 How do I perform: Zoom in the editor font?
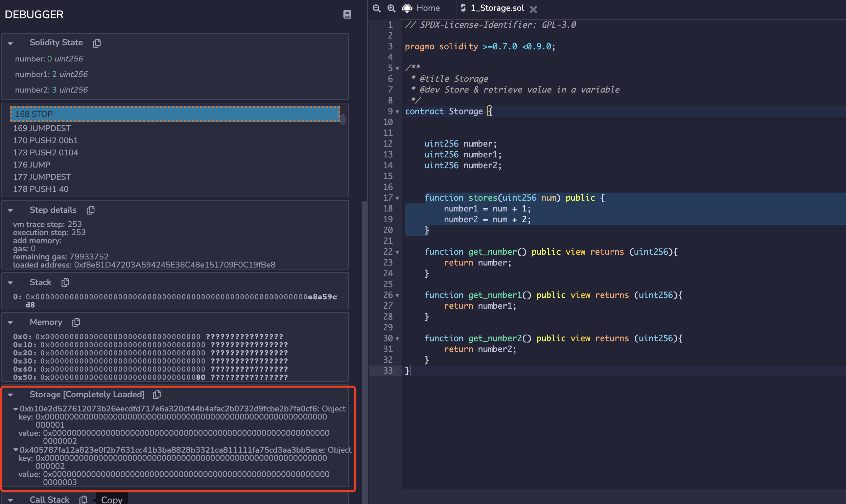click(391, 8)
